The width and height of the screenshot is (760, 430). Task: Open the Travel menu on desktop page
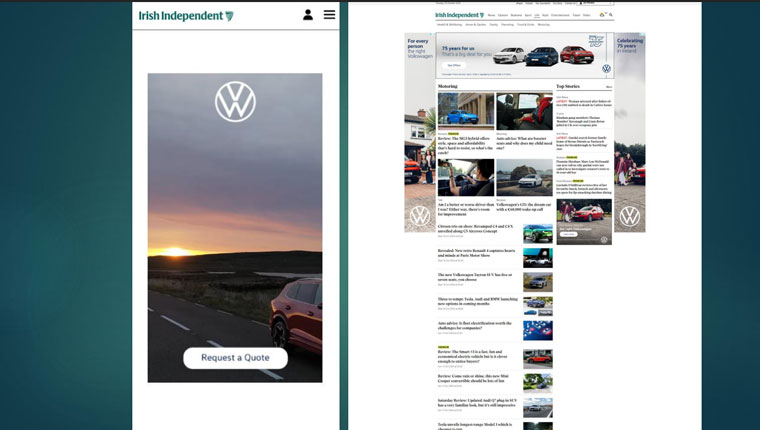point(576,15)
